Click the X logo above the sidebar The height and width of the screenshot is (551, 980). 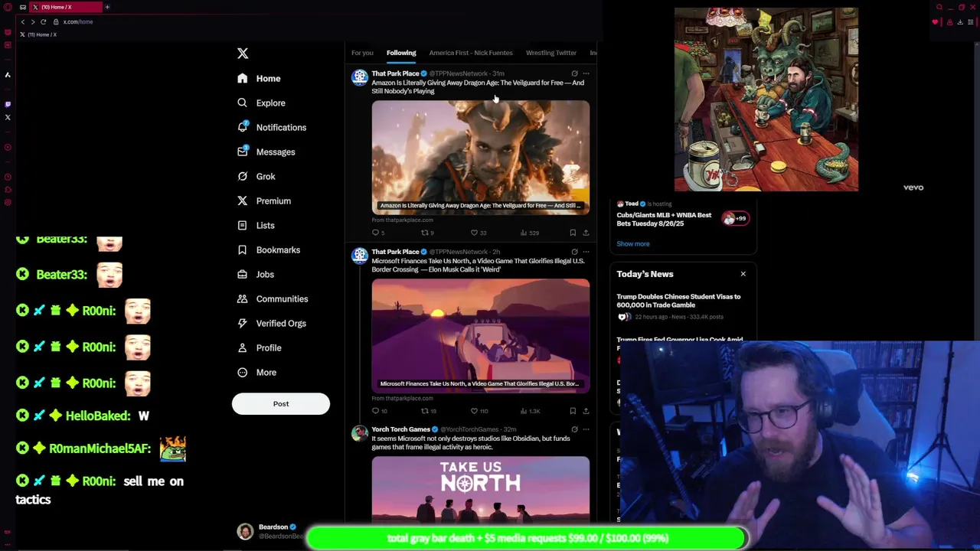pyautogui.click(x=243, y=53)
